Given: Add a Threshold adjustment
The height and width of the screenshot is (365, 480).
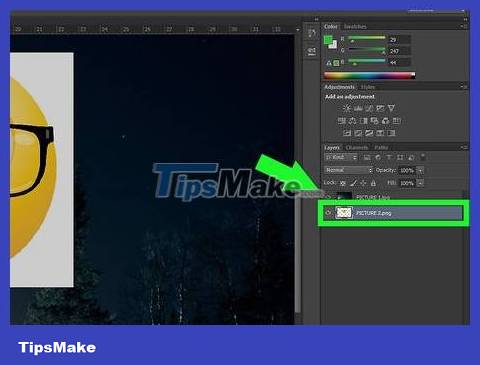Looking at the screenshot, I should pyautogui.click(x=369, y=133).
